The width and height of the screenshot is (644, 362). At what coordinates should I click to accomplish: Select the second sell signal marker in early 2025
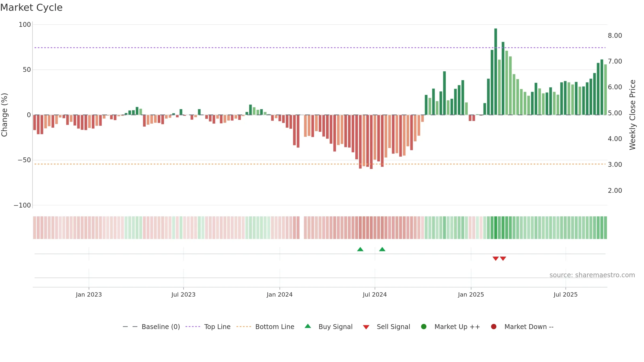click(x=503, y=258)
